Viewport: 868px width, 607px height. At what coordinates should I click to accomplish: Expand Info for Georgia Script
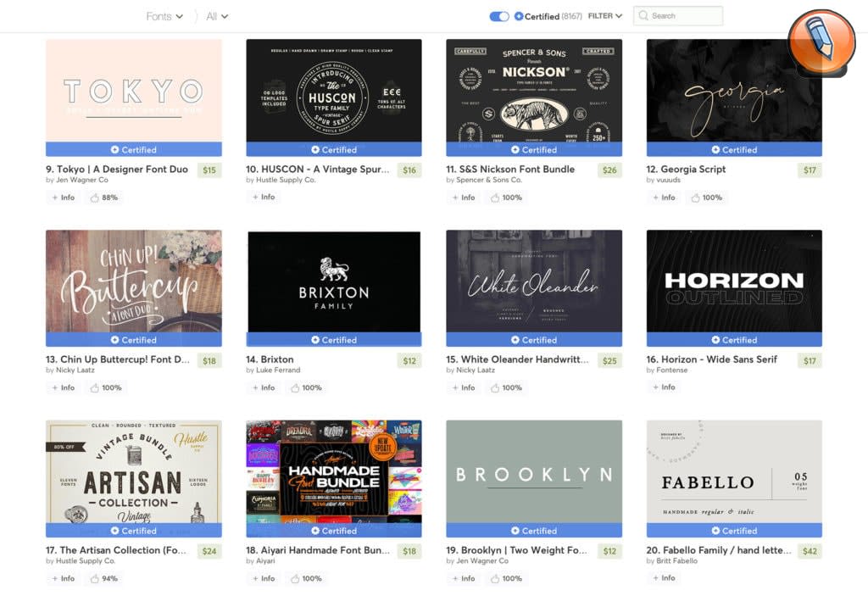664,198
